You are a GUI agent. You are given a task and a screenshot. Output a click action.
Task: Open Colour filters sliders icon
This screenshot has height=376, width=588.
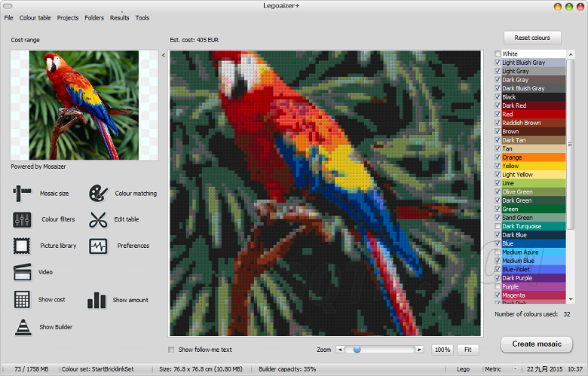click(22, 219)
